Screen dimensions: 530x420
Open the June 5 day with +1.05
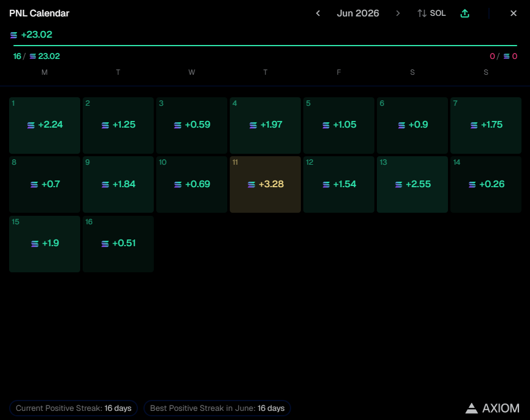[339, 125]
